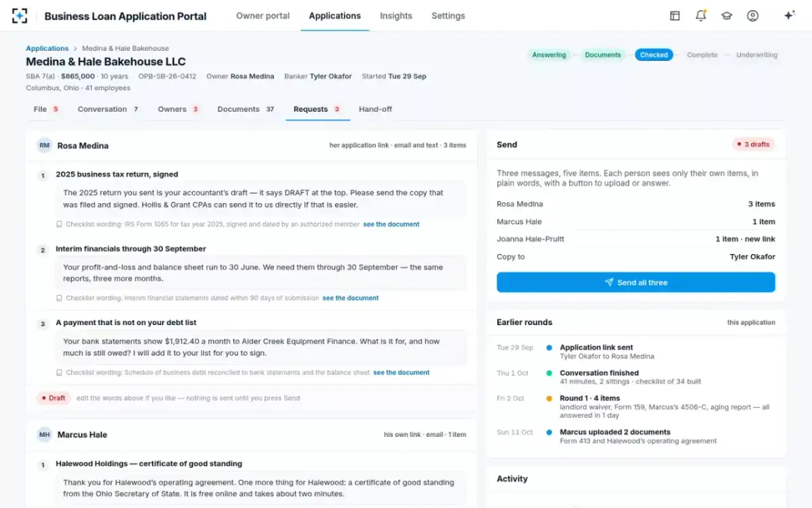Edit the Halewood good standing message text

(x=261, y=488)
